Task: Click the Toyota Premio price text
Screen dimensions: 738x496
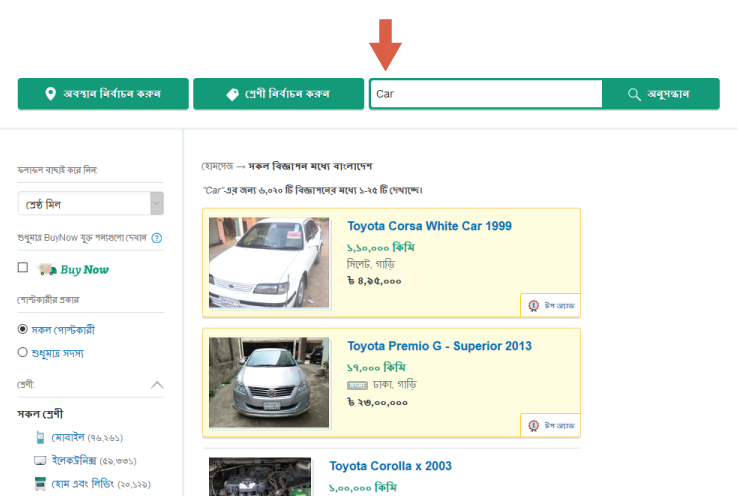Action: click(x=377, y=402)
